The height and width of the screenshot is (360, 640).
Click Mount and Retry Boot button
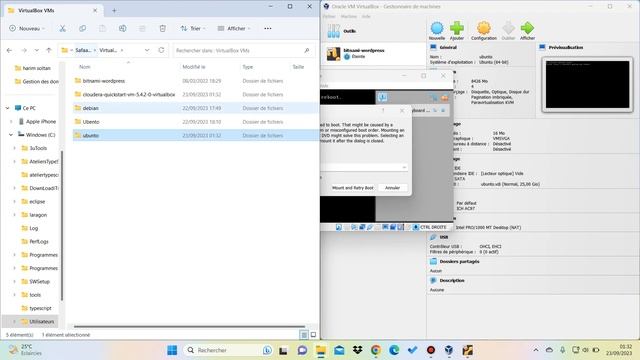coord(353,188)
